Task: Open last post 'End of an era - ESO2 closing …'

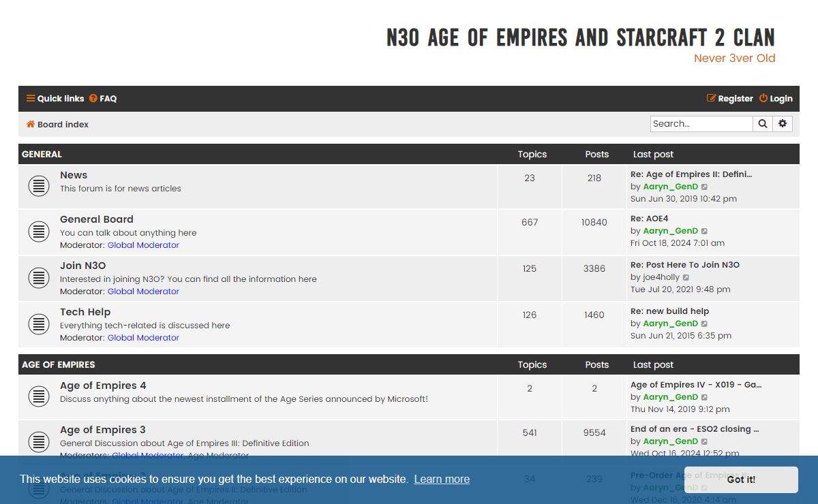Action: pyautogui.click(x=695, y=429)
